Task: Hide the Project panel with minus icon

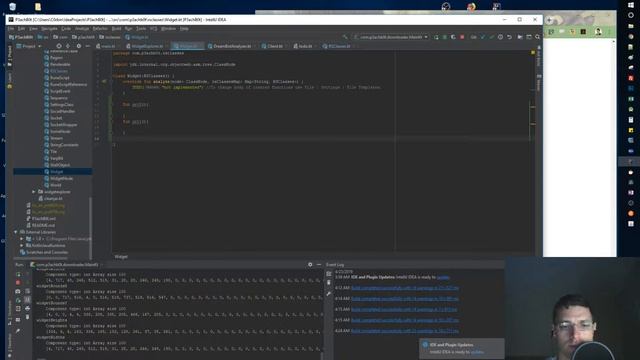Action: [88, 46]
